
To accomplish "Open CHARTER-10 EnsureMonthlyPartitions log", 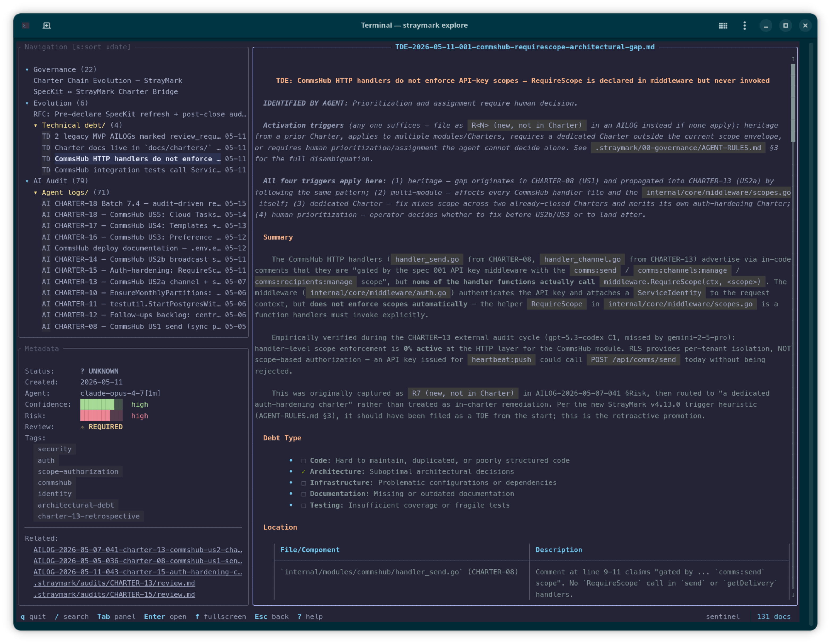I will click(x=144, y=293).
